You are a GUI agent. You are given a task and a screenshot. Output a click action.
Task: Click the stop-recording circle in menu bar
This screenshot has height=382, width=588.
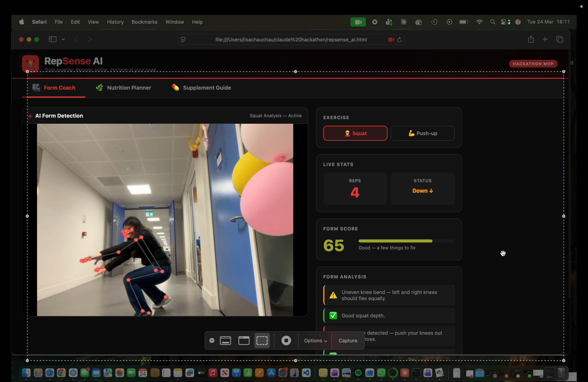pyautogui.click(x=375, y=22)
